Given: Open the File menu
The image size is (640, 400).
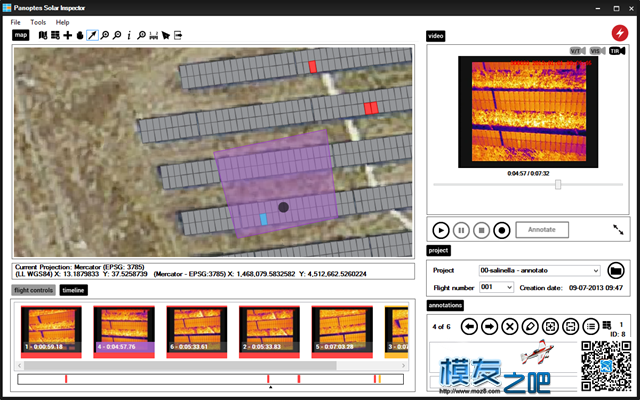Looking at the screenshot, I should tap(16, 22).
